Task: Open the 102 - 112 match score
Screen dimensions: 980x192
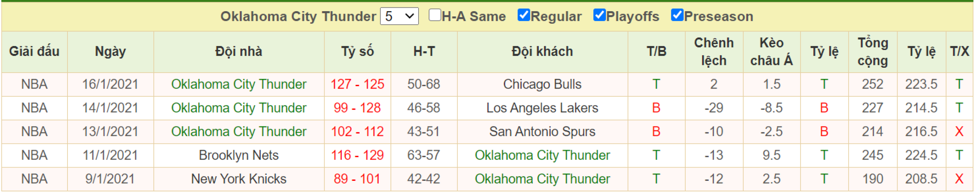Action: click(x=357, y=132)
